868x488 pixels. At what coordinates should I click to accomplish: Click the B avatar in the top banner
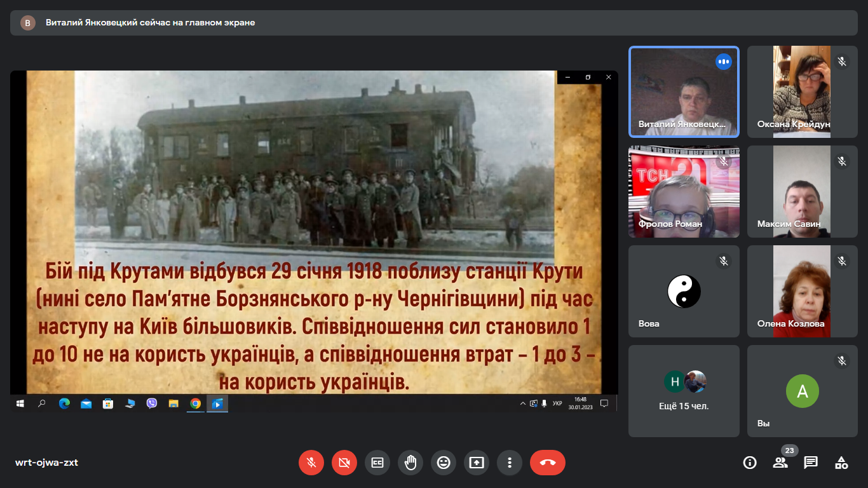click(28, 23)
